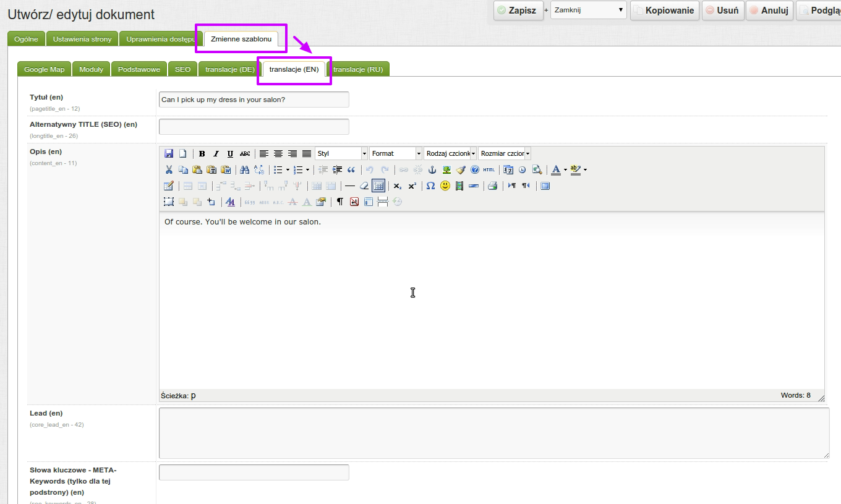This screenshot has height=504, width=841.
Task: Click the Insert page break icon
Action: 383,202
